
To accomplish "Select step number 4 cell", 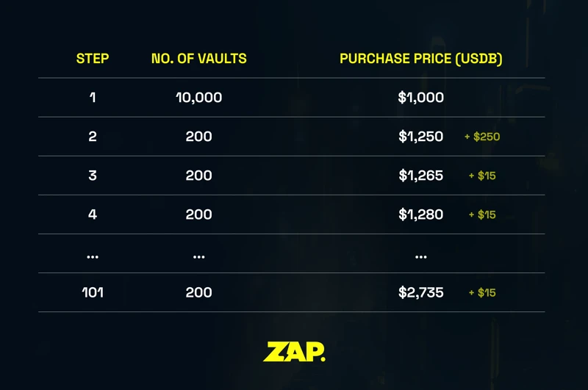I will coord(93,214).
